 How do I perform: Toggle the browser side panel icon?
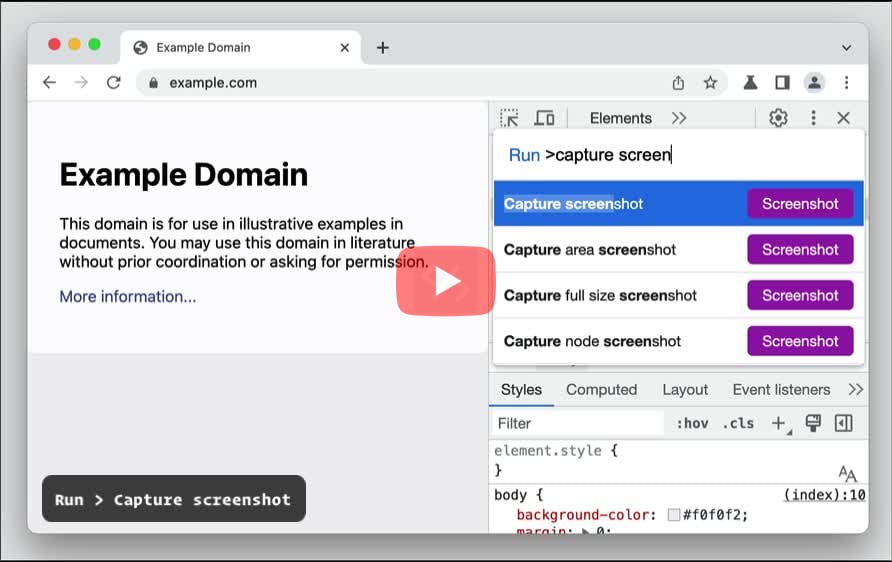(x=782, y=83)
